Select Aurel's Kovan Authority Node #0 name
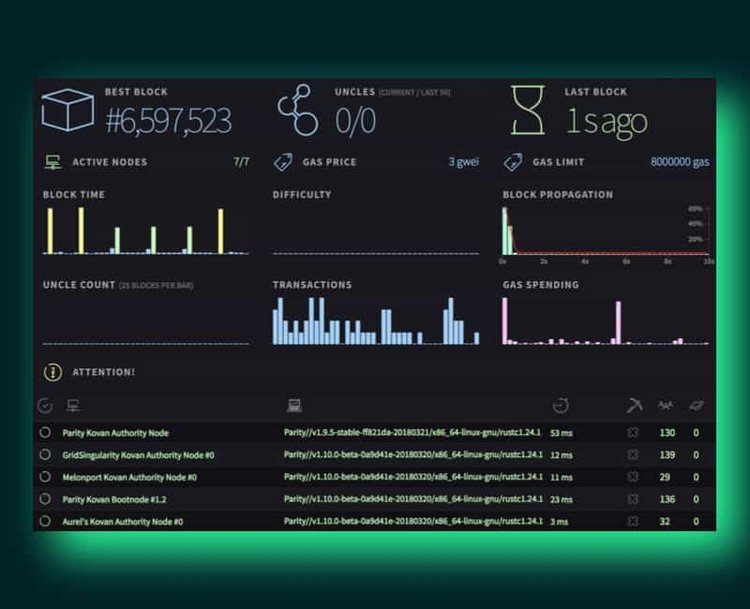Image resolution: width=750 pixels, height=609 pixels. (123, 521)
